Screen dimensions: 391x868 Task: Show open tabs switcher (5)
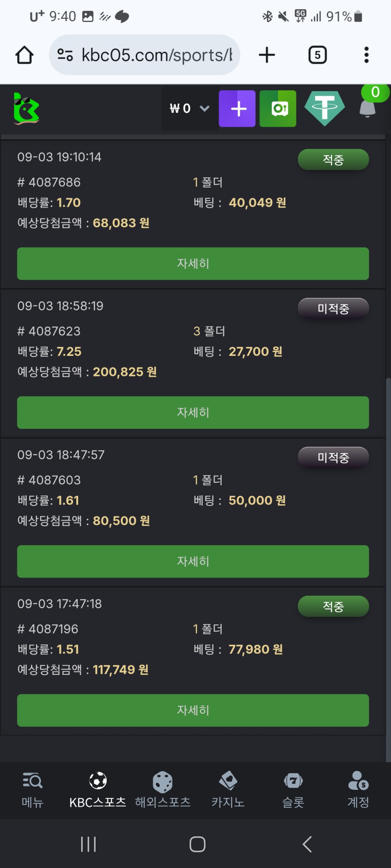[x=317, y=55]
